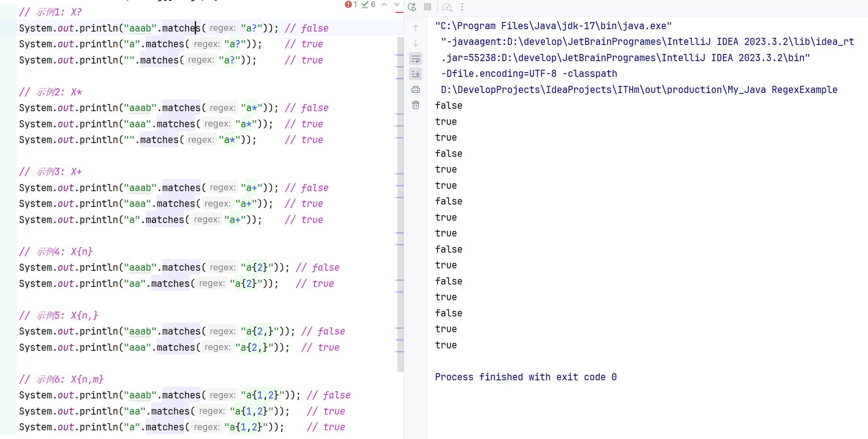The width and height of the screenshot is (868, 439).
Task: Click the '// true' comment after "aaa".matches("a+")
Action: [x=304, y=203]
